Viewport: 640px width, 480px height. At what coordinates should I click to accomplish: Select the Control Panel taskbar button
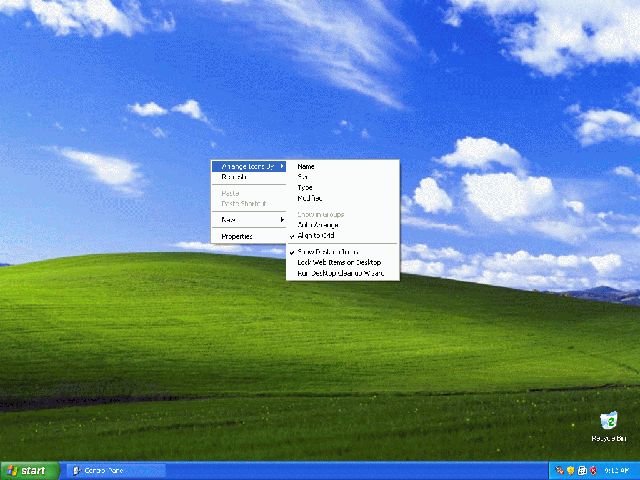tap(116, 471)
